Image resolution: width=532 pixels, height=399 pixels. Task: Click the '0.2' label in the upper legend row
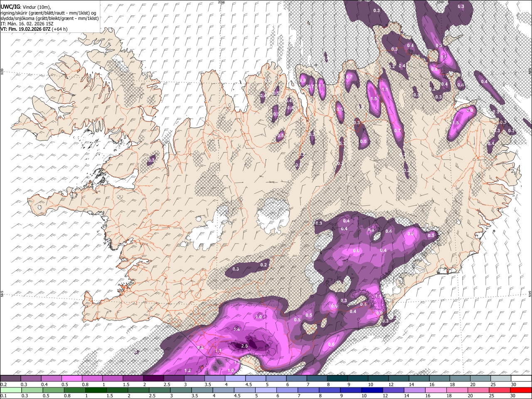[x=3, y=384]
